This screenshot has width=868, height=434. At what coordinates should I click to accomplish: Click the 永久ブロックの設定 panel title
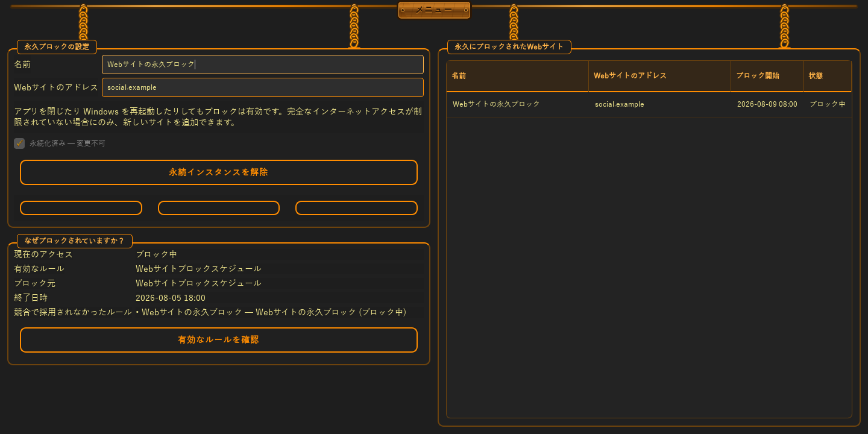point(57,46)
